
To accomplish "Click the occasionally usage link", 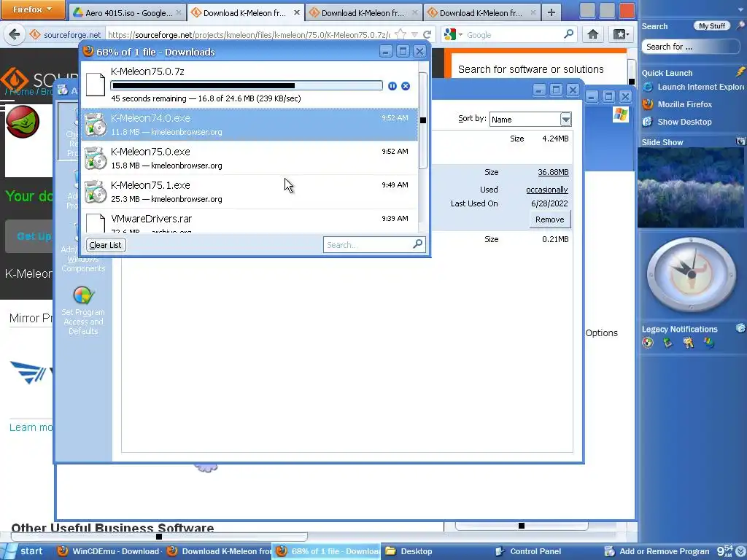I will pos(547,190).
